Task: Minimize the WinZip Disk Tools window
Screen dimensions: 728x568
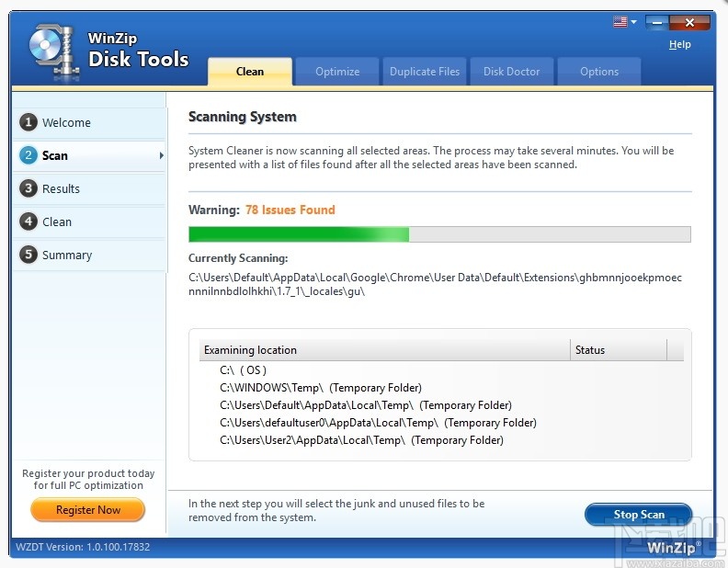Action: click(657, 22)
